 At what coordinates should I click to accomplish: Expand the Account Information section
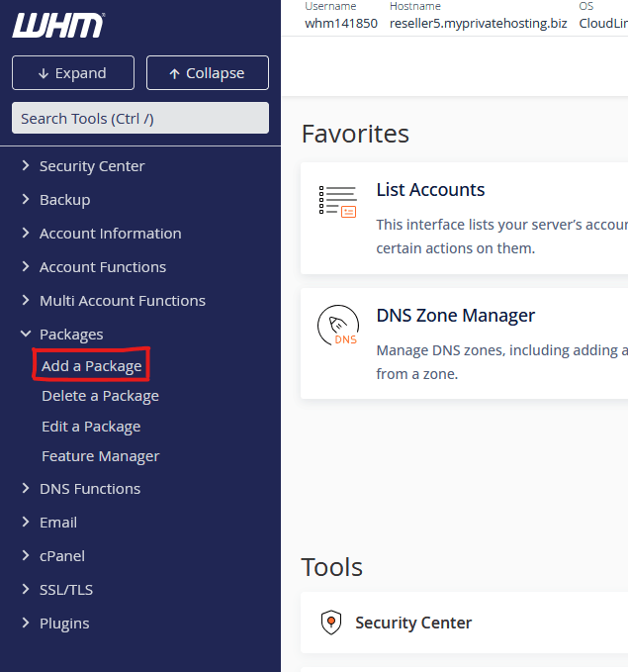[x=110, y=234]
